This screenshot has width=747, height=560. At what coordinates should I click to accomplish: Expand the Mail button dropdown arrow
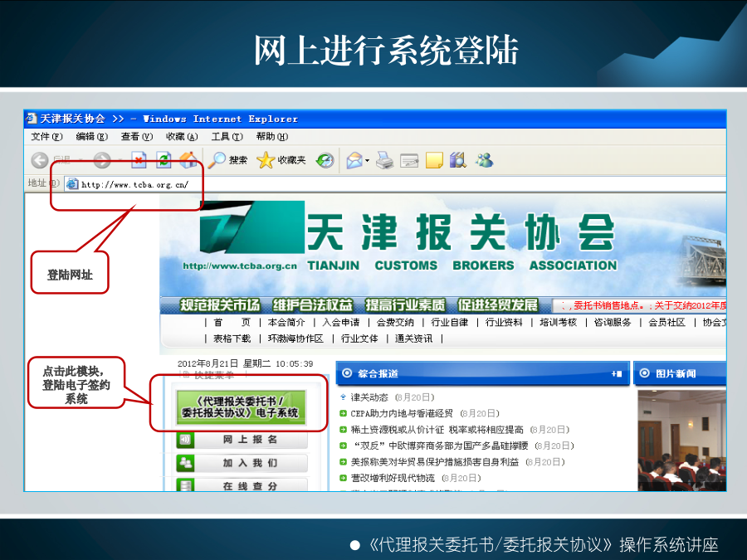click(368, 160)
